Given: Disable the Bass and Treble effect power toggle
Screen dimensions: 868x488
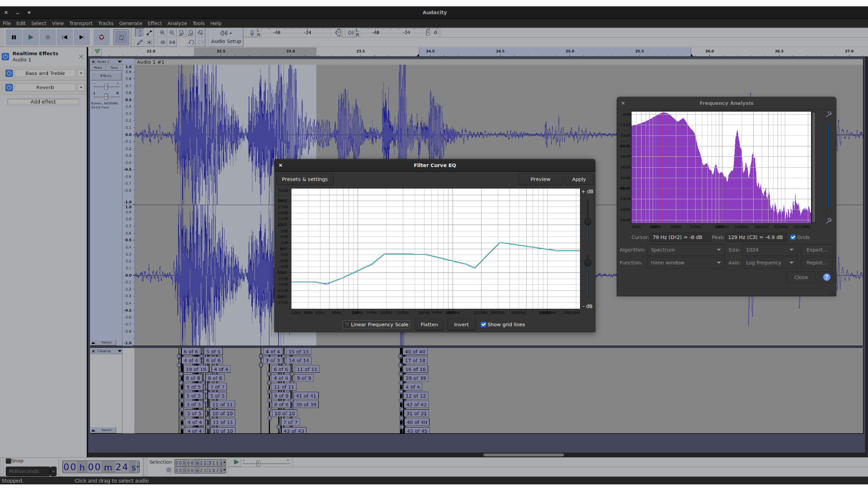Looking at the screenshot, I should tap(9, 73).
